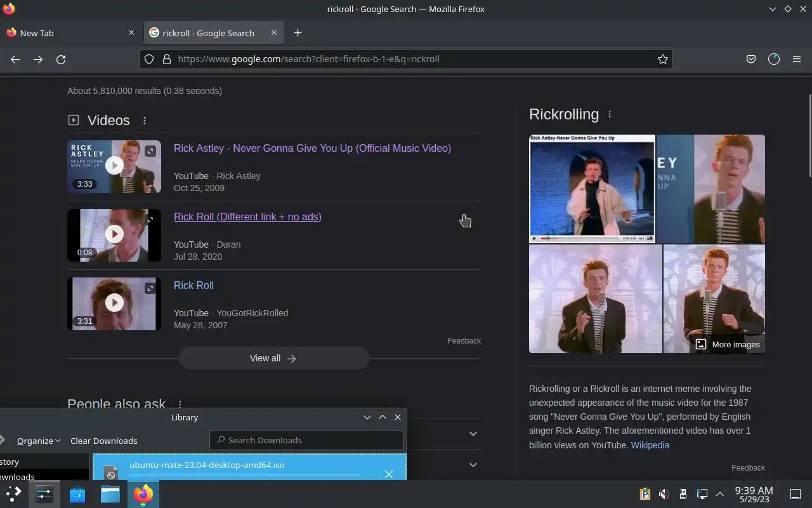Toggle the muted volume tray icon
The height and width of the screenshot is (508, 812).
(x=664, y=493)
